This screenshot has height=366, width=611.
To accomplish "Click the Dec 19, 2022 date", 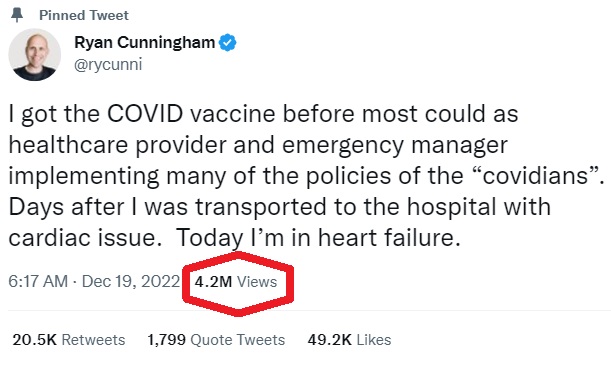I will [131, 281].
